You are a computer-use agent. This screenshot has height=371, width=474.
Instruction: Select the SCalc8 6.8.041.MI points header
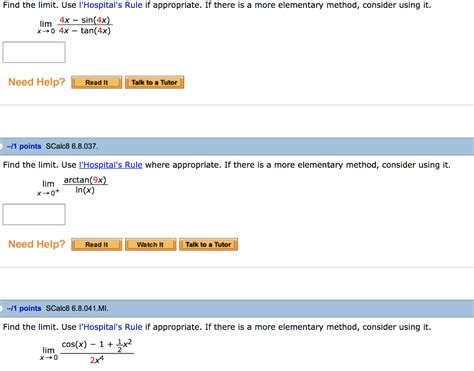(x=237, y=308)
